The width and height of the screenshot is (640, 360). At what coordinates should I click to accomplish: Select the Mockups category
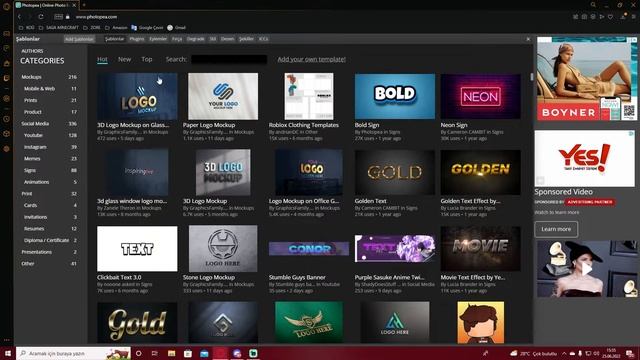49,77
